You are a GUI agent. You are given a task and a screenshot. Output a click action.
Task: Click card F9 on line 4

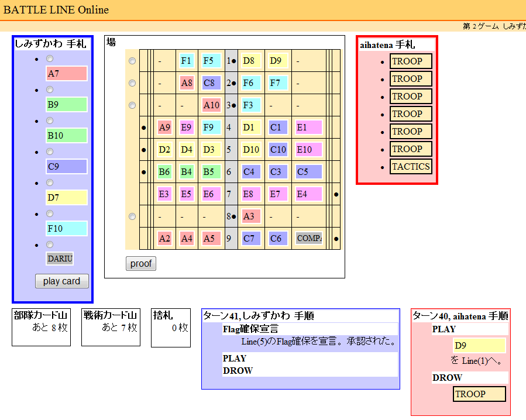(211, 128)
